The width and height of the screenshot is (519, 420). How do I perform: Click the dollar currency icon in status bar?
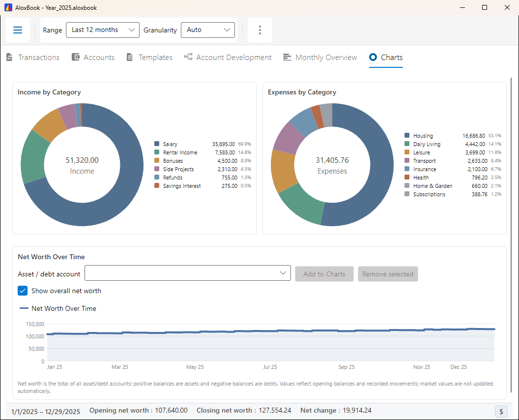501,411
